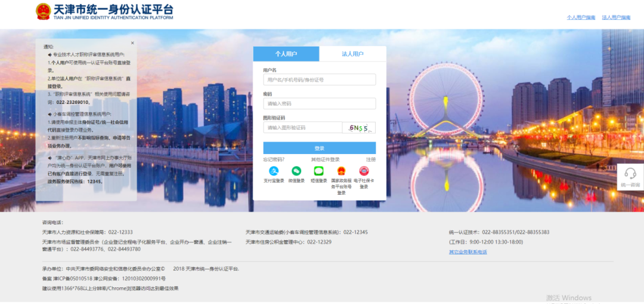
Task: Click the blue 登录 button
Action: click(x=320, y=148)
